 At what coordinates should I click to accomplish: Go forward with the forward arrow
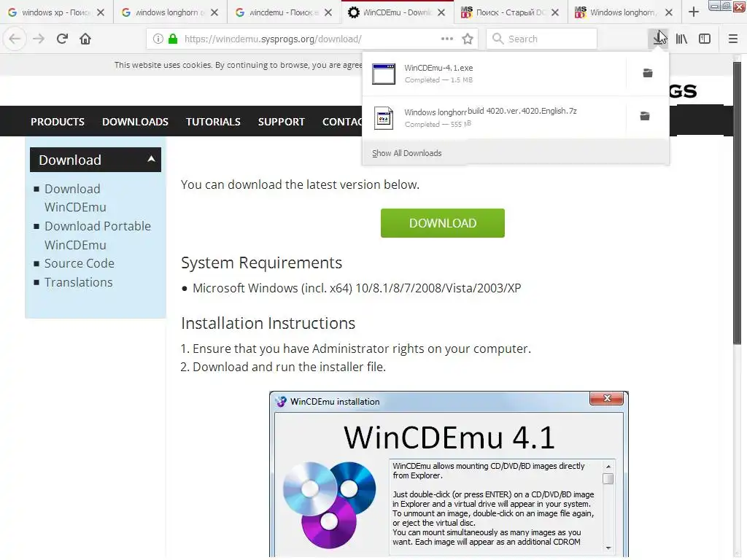pos(39,39)
